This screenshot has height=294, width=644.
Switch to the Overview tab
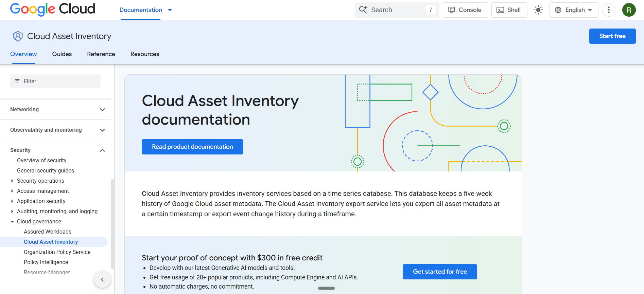tap(23, 54)
